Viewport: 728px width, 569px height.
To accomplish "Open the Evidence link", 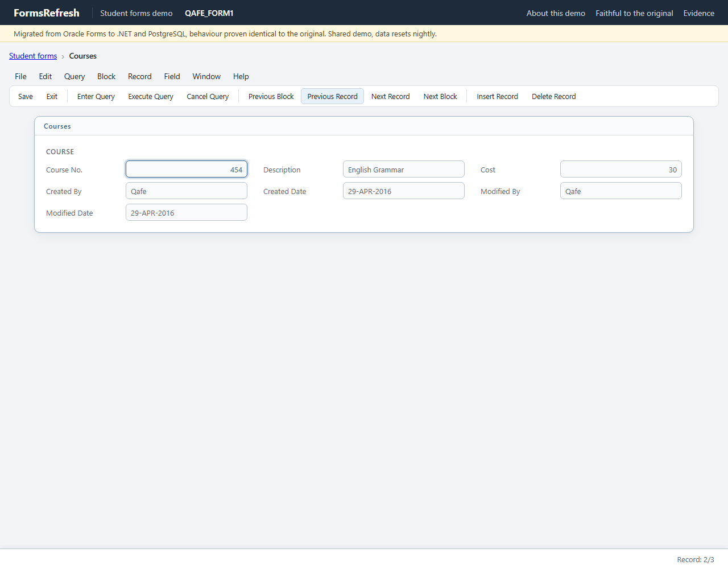I will 699,13.
